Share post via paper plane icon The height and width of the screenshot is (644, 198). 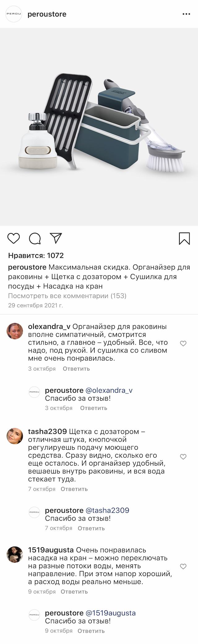[x=56, y=238]
